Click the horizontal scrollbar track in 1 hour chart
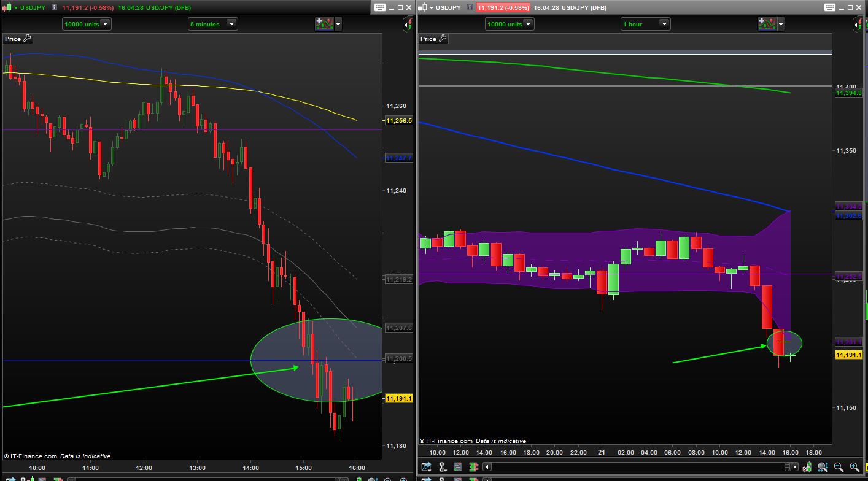Viewport: 868px width, 481px height. click(642, 468)
